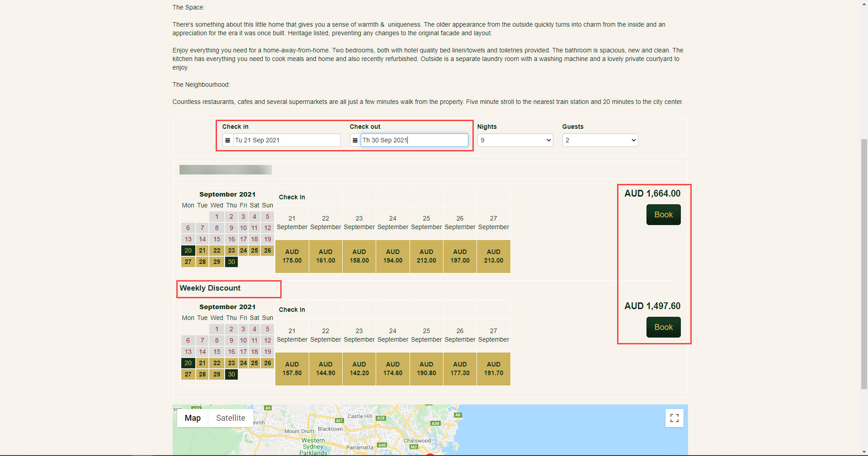Image resolution: width=868 pixels, height=456 pixels.
Task: Open the Nights dropdown
Action: pos(515,141)
